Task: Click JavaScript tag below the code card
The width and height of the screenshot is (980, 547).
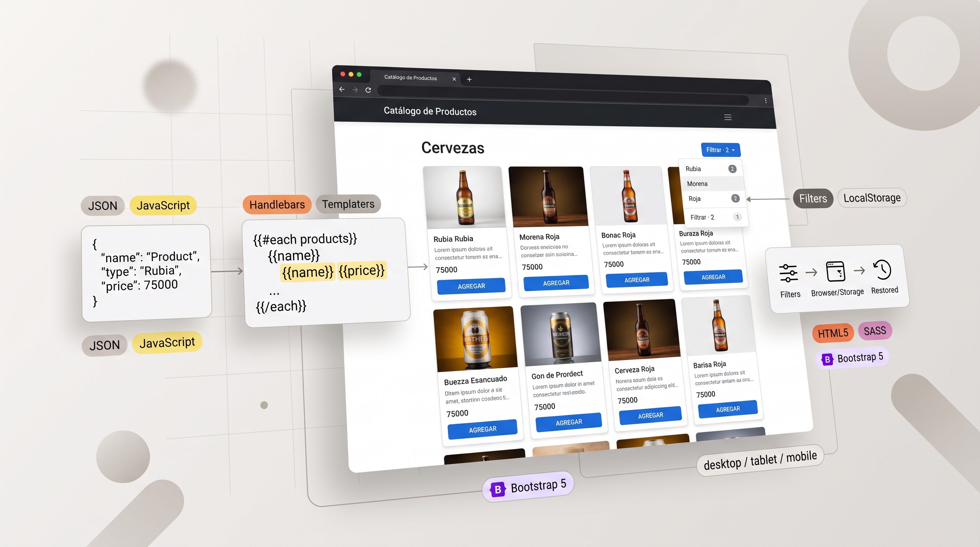Action: 167,342
